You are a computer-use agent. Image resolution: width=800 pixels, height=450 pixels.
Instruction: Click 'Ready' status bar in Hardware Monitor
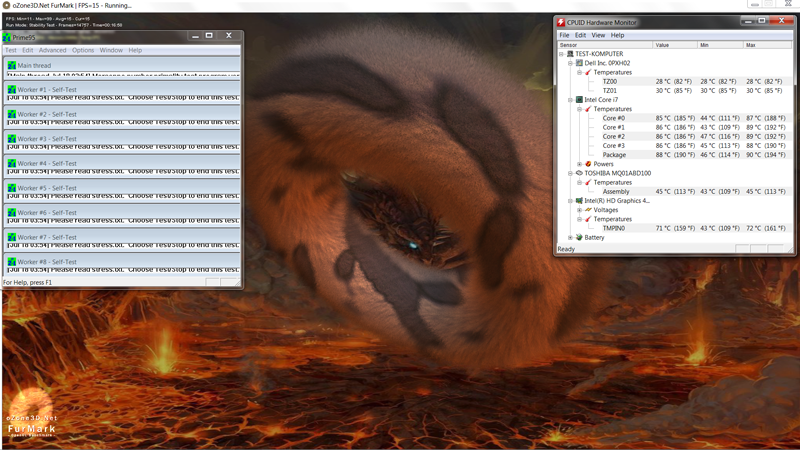[x=566, y=249]
